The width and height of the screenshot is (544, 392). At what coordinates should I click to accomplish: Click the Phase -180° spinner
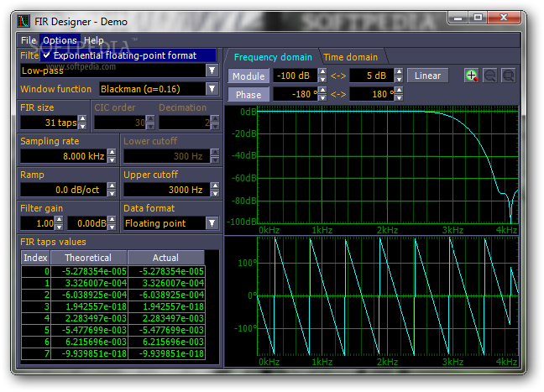pyautogui.click(x=322, y=94)
